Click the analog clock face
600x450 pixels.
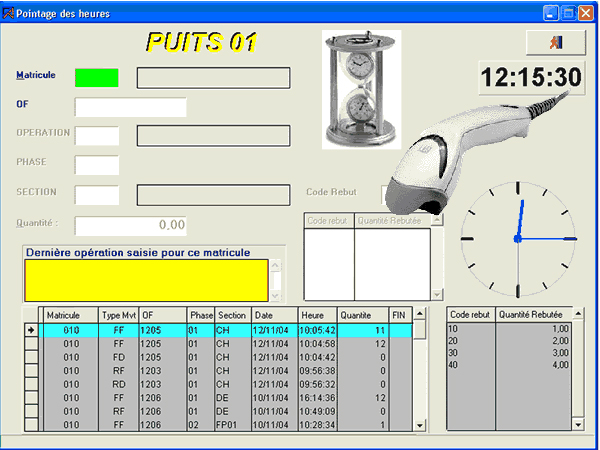(517, 238)
